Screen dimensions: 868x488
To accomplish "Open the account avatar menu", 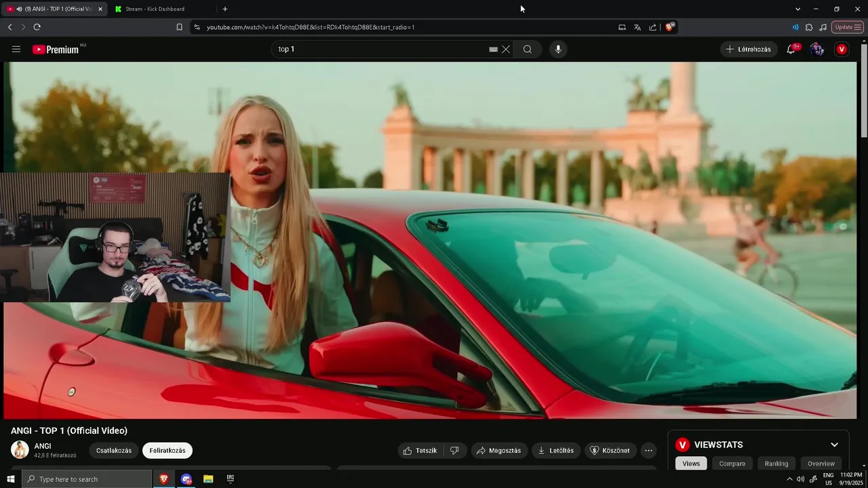I will click(816, 49).
